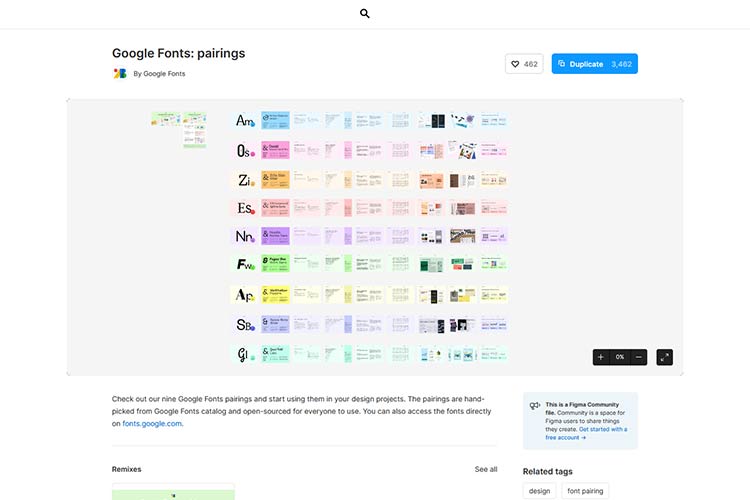Click the Zi font pairing cover frame
750x500 pixels.
coord(245,180)
